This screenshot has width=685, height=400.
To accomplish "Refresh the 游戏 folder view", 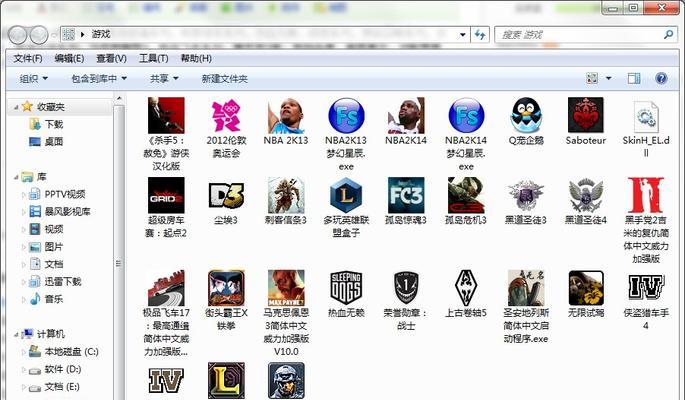I will [x=480, y=34].
